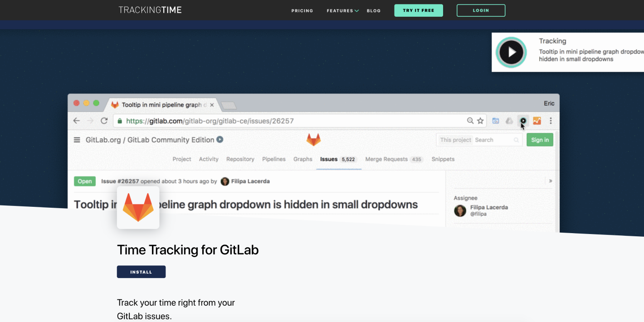The height and width of the screenshot is (322, 644).
Task: Reload the GitLab page
Action: coord(104,121)
